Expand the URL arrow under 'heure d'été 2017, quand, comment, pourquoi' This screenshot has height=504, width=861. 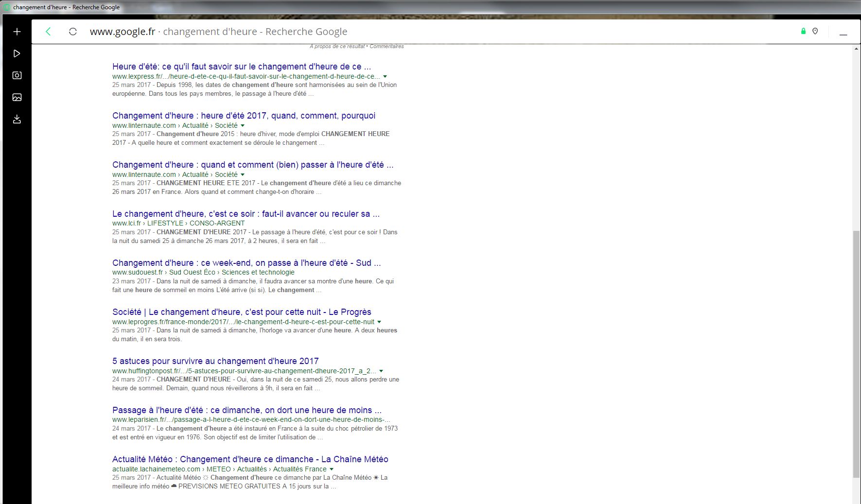point(243,126)
